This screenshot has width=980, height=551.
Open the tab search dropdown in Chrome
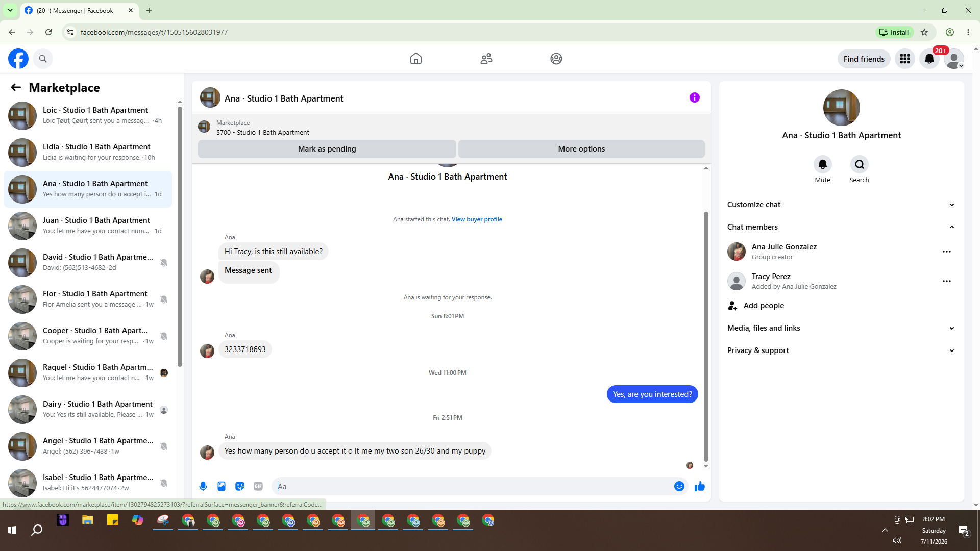click(x=10, y=10)
